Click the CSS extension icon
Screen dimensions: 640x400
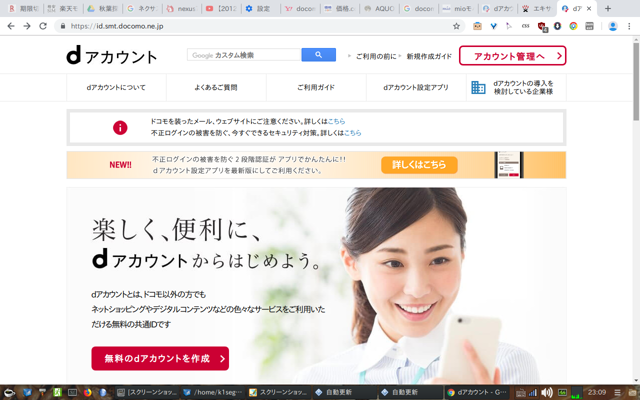click(526, 26)
